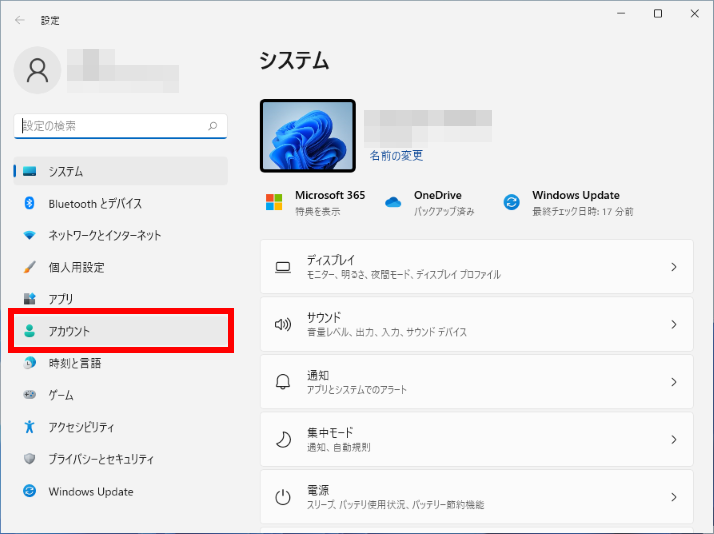Open プライバシーとセキュリティ settings
714x534 pixels.
click(121, 458)
